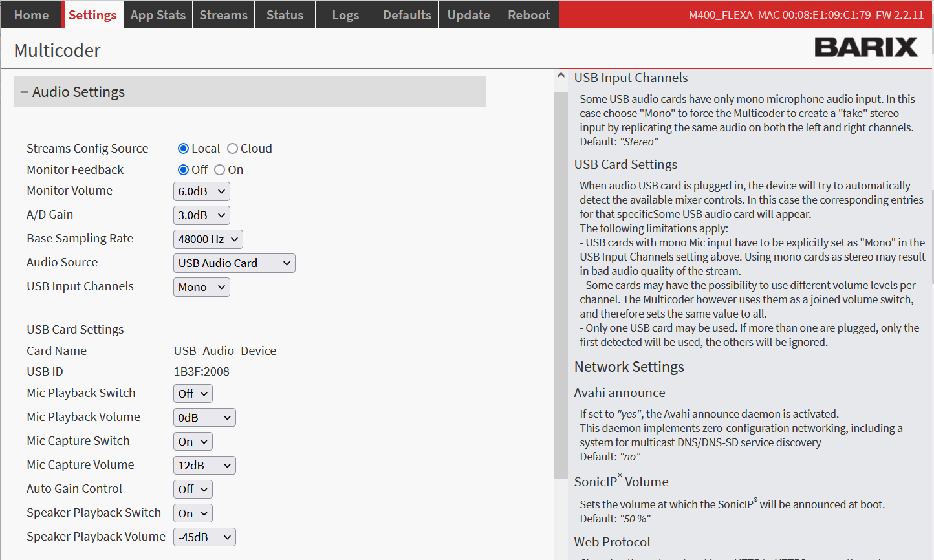This screenshot has height=560, width=934.
Task: Change USB Input Channels from Mono
Action: click(x=201, y=287)
